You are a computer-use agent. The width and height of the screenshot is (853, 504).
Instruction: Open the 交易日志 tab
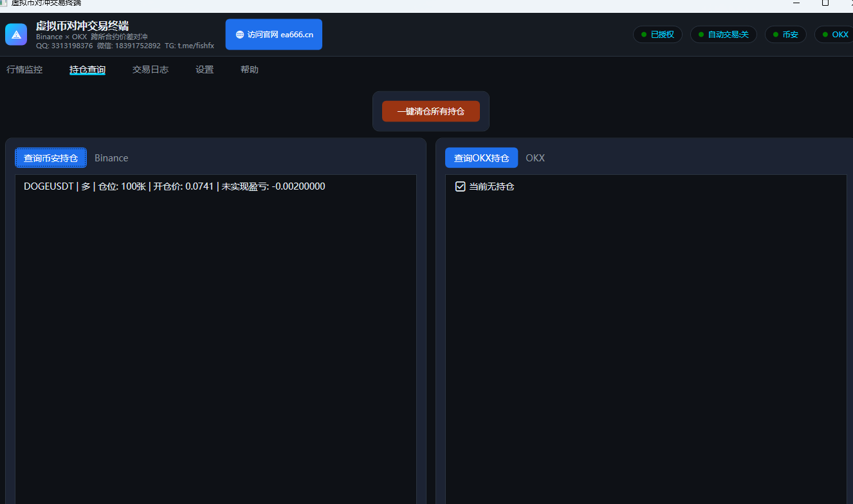151,69
